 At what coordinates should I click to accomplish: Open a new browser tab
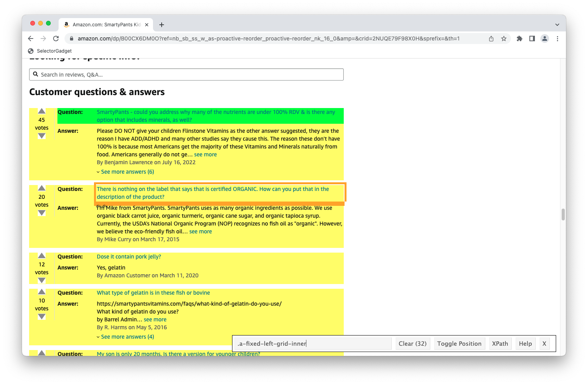coord(161,24)
